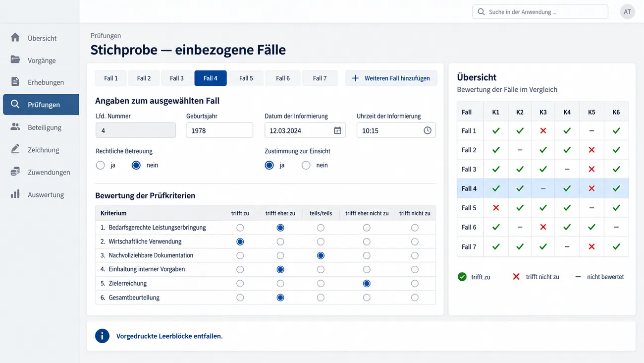
Task: Open the clock picker in time field
Action: click(x=428, y=130)
